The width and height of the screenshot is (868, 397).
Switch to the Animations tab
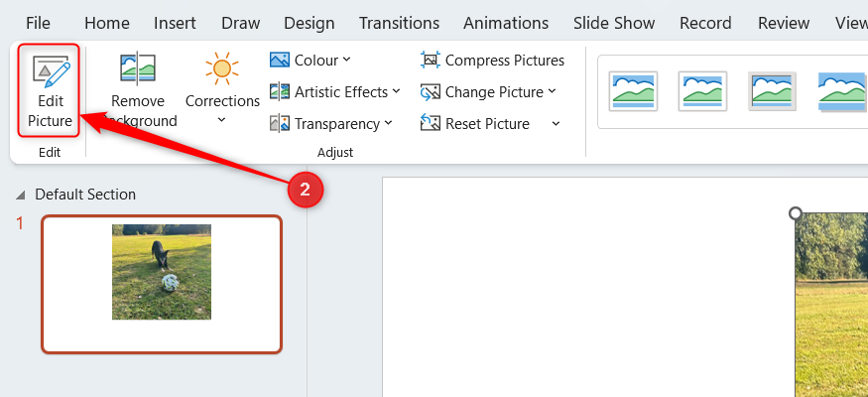[506, 23]
